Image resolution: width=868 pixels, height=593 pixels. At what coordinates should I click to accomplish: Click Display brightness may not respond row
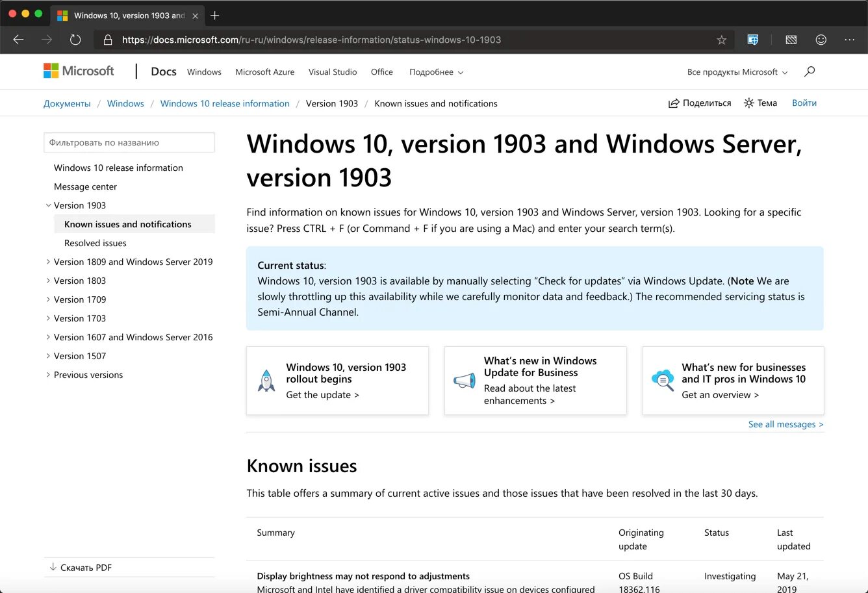point(363,576)
